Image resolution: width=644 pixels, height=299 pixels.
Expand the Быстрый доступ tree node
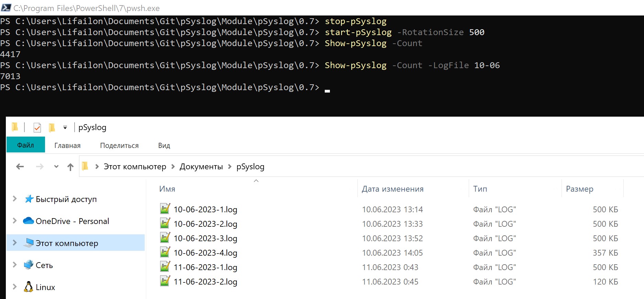tap(14, 199)
